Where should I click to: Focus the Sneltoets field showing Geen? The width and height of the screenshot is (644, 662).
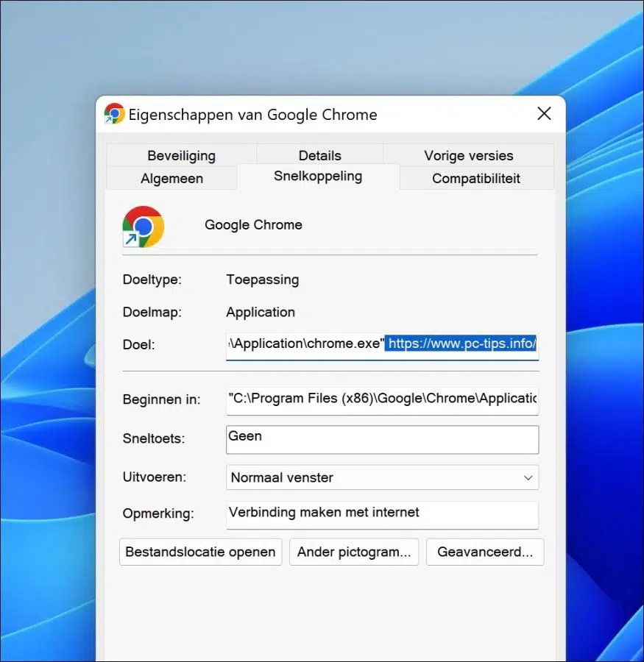tap(382, 440)
